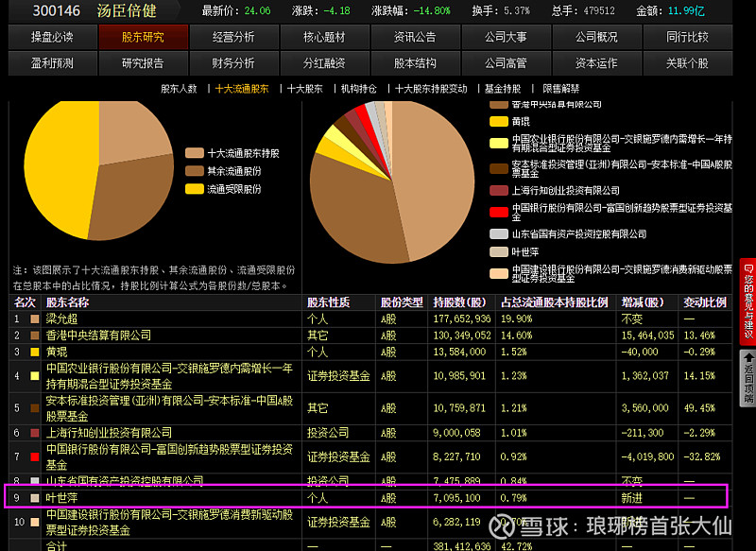Select the 十大流通股东 sub-navigation link
The height and width of the screenshot is (551, 756).
click(242, 89)
